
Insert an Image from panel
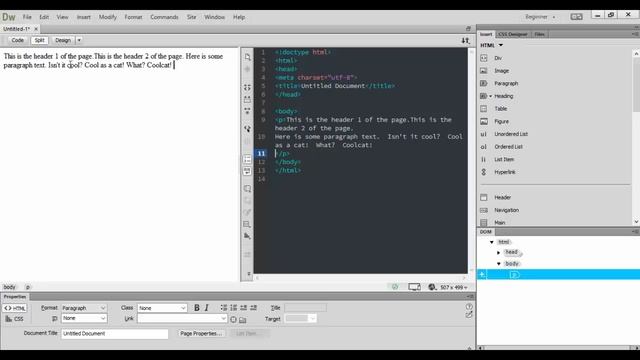501,71
